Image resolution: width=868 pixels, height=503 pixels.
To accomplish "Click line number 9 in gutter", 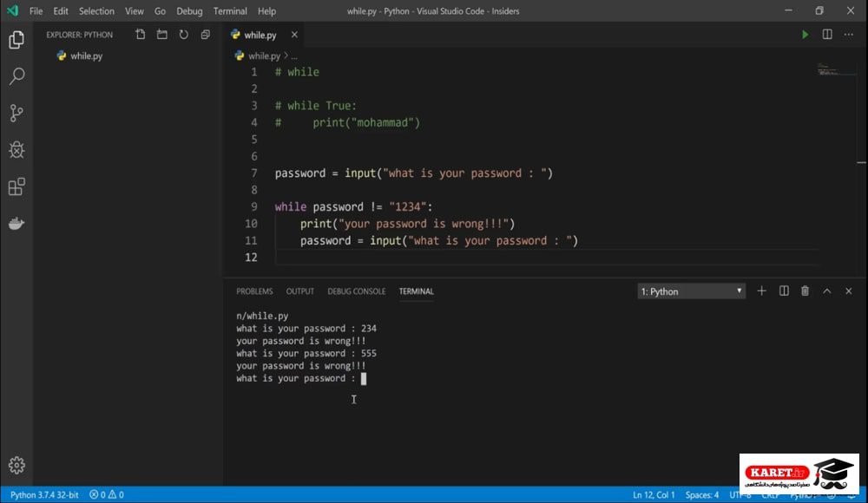I will click(254, 207).
